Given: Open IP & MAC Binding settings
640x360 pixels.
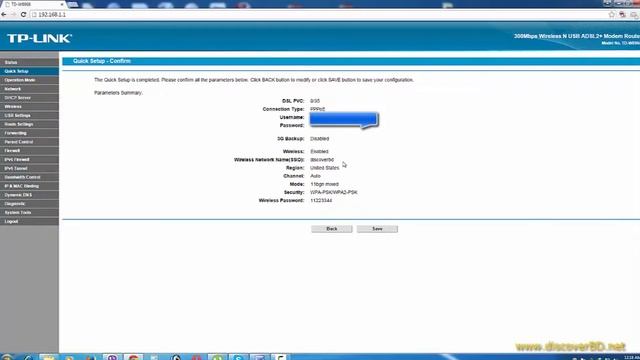Looking at the screenshot, I should click(29, 186).
